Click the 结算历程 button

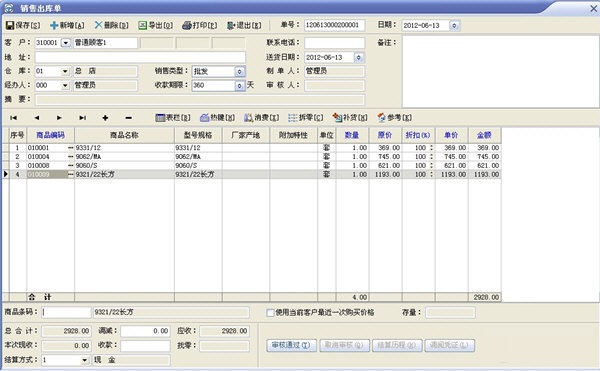click(397, 345)
